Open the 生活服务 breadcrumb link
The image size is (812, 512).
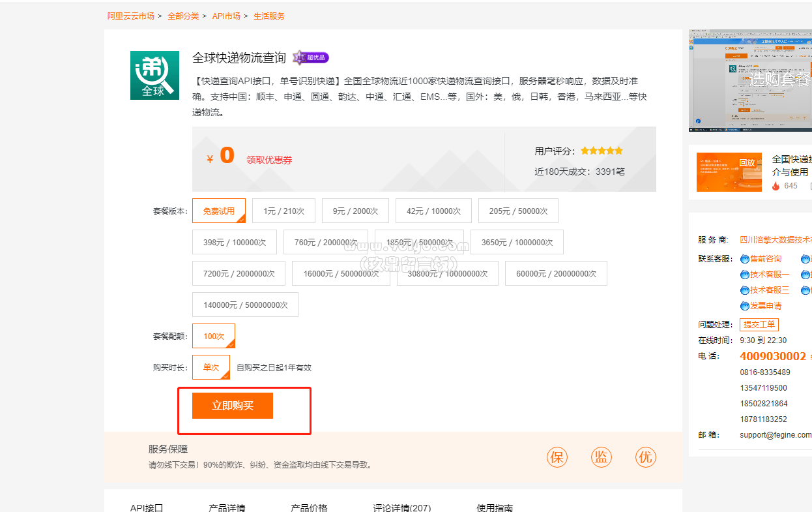pos(269,16)
